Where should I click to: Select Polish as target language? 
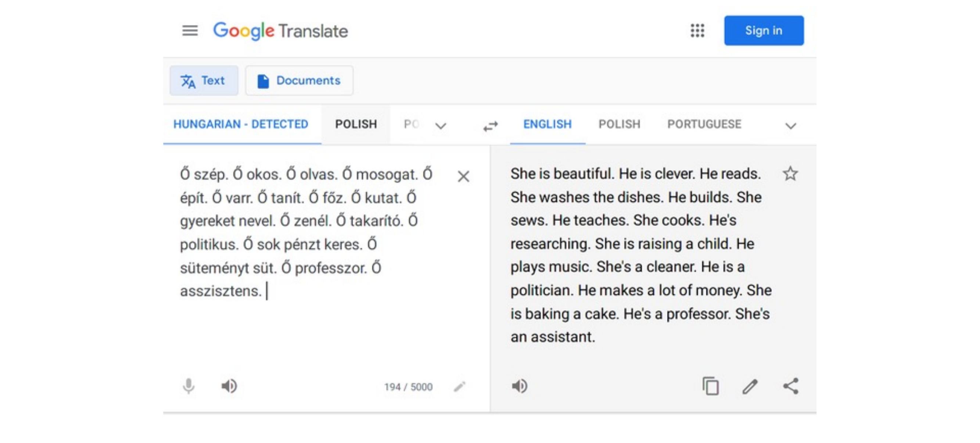click(x=619, y=124)
